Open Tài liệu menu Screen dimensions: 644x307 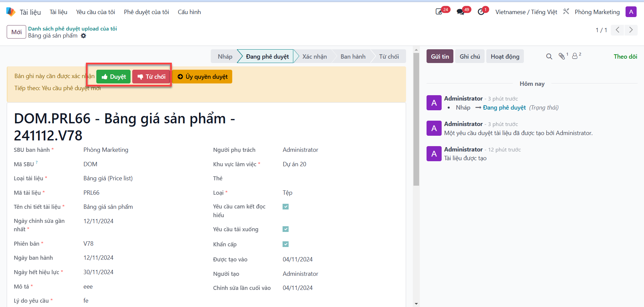(x=58, y=12)
